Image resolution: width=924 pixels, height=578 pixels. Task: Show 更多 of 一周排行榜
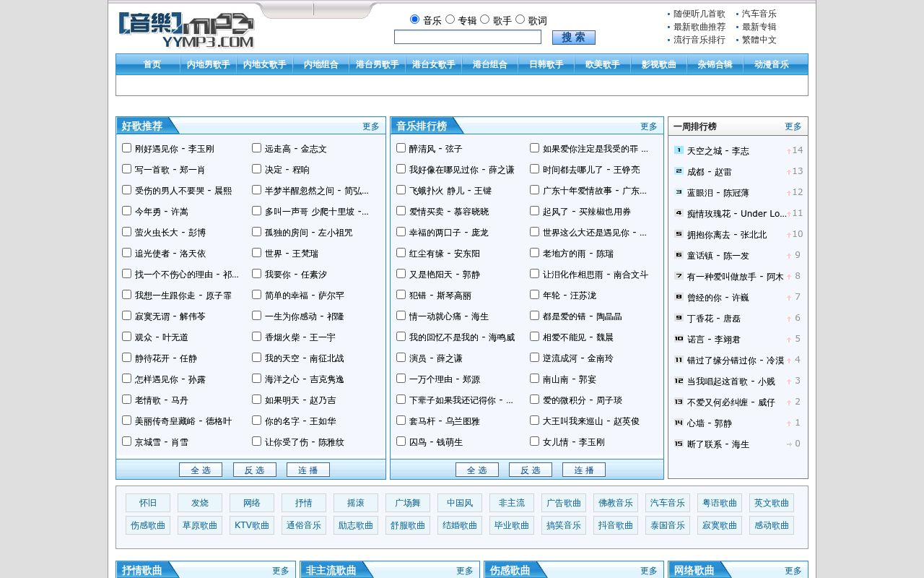tap(793, 126)
